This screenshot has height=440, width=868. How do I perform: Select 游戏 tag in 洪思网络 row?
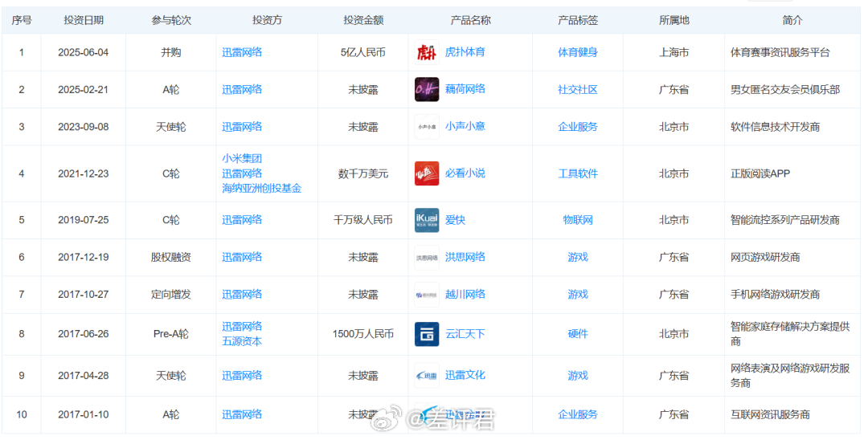577,257
